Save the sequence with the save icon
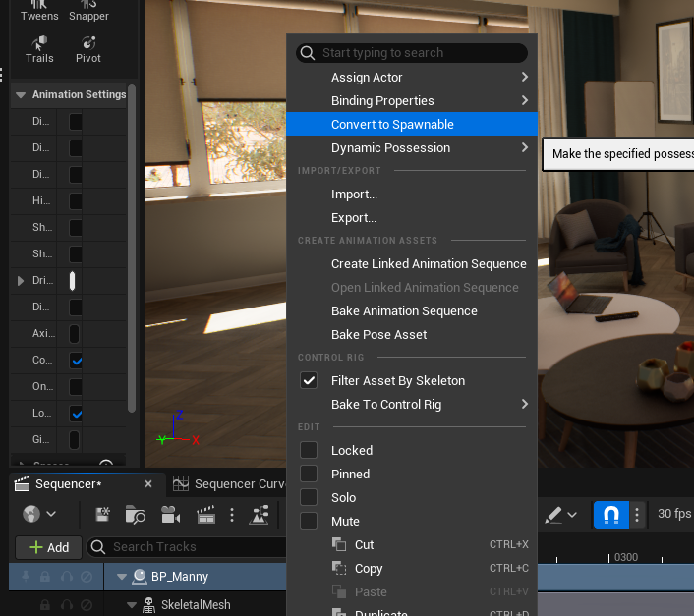694x616 pixels. coord(102,514)
